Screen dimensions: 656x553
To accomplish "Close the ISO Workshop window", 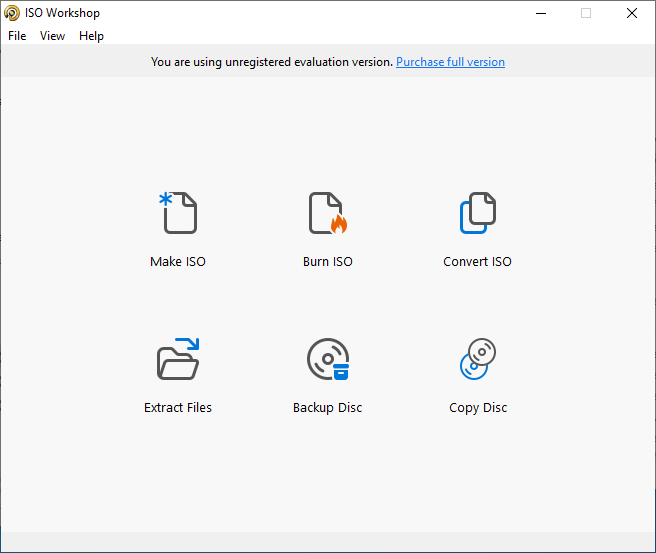I will point(632,13).
